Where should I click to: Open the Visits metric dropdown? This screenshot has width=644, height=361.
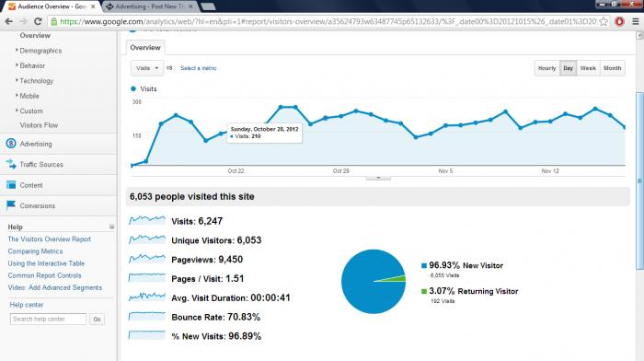click(x=147, y=68)
